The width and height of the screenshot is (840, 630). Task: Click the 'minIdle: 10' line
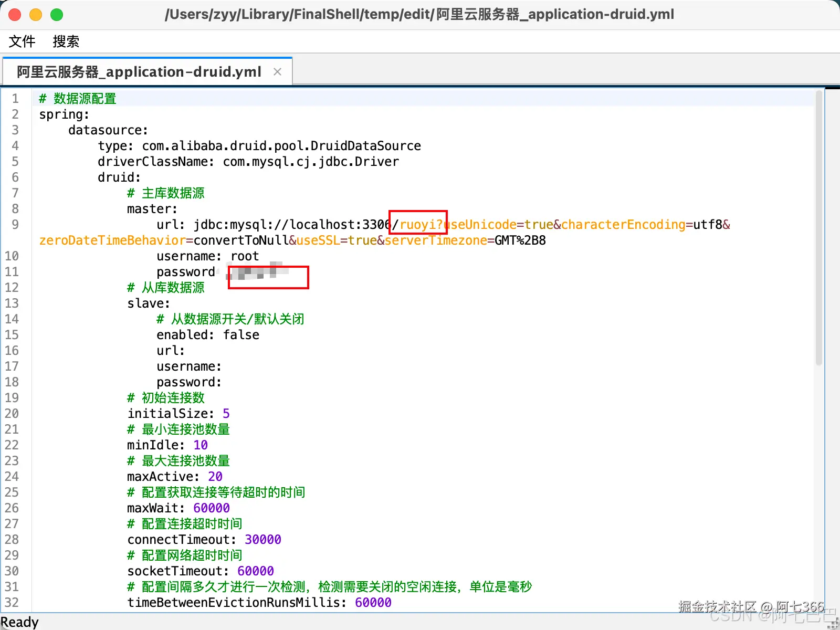[167, 445]
